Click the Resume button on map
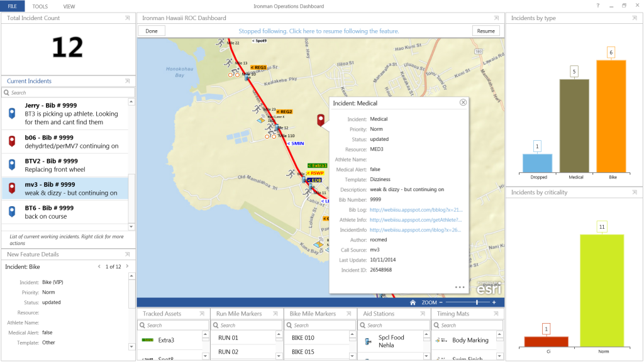Screen dimensions: 644x362 point(486,31)
